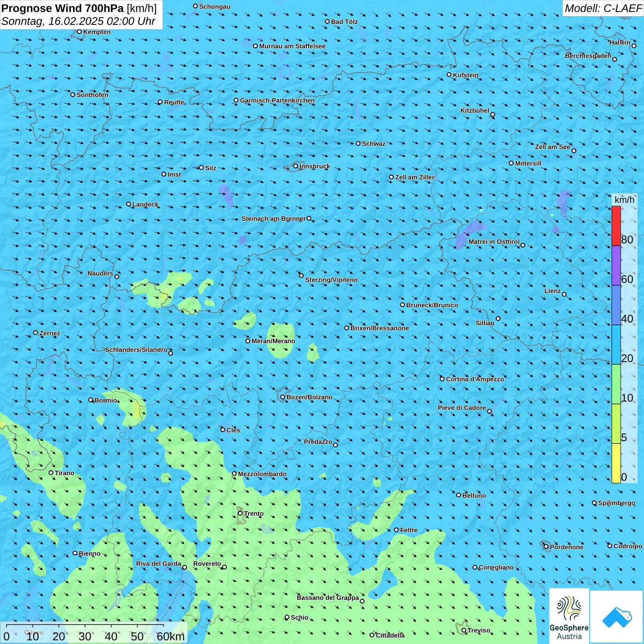
Task: Click the Zell am See label
Action: click(x=552, y=147)
